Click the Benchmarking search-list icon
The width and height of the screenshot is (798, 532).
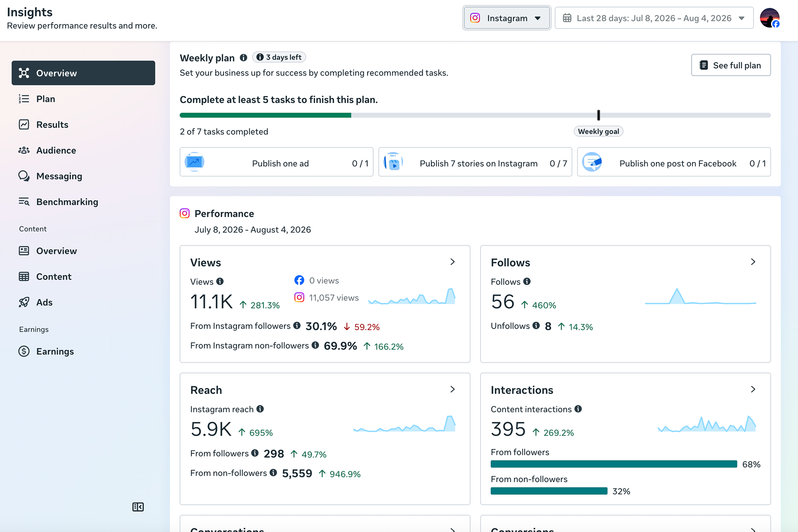tap(24, 202)
